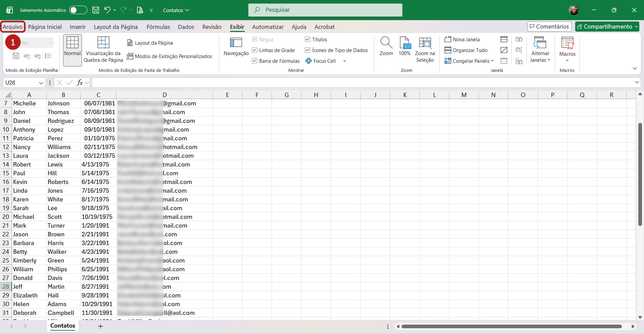Screen dimensions: 644x334
Task: Switch to Visualização da Quebra de Página
Action: (x=103, y=43)
